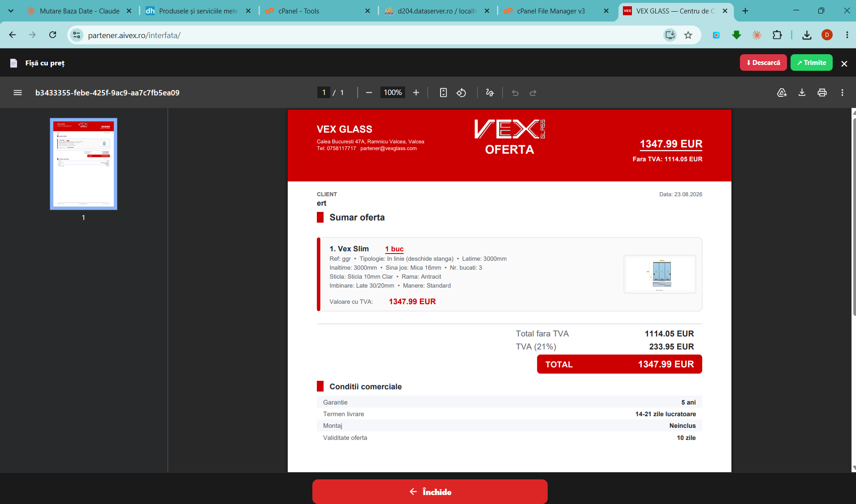Click the TVA (21%) label
Image resolution: width=856 pixels, height=504 pixels.
[536, 347]
